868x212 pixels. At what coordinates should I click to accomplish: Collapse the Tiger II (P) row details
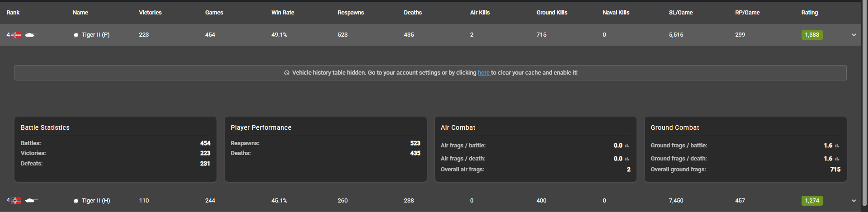[854, 35]
